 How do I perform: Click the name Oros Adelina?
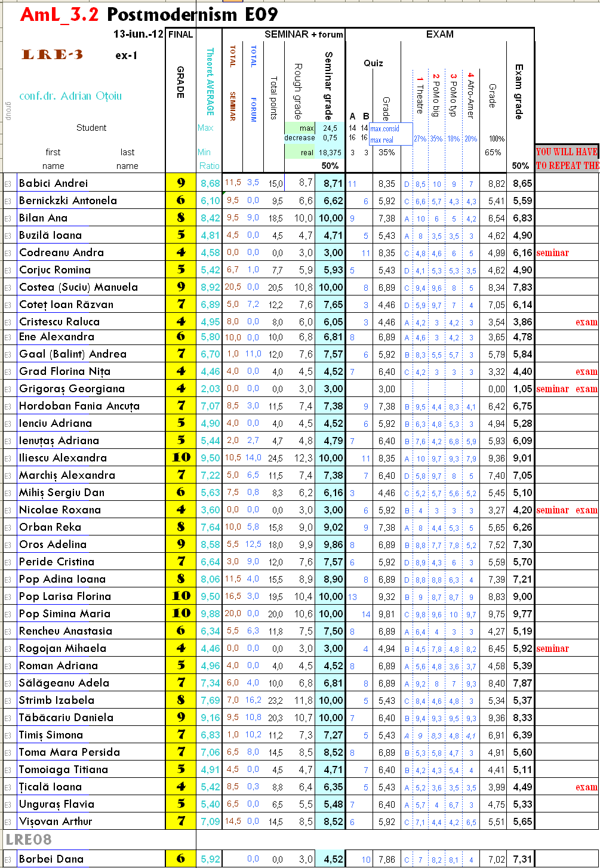pyautogui.click(x=53, y=544)
